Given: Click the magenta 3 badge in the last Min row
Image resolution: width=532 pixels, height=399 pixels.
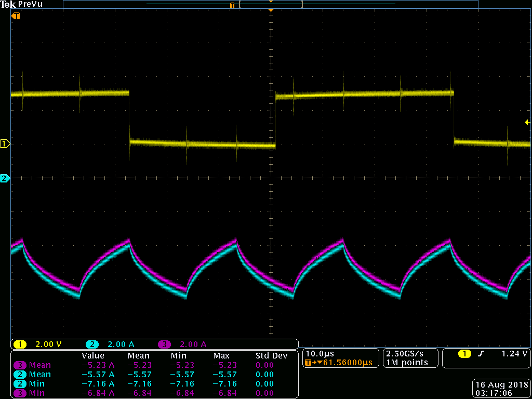Looking at the screenshot, I should [20, 393].
